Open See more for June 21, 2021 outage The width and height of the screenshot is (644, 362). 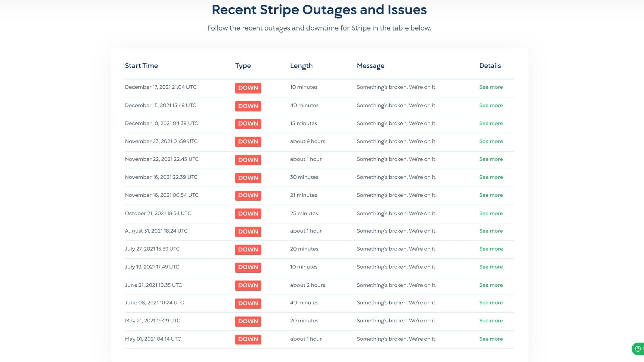click(x=491, y=285)
